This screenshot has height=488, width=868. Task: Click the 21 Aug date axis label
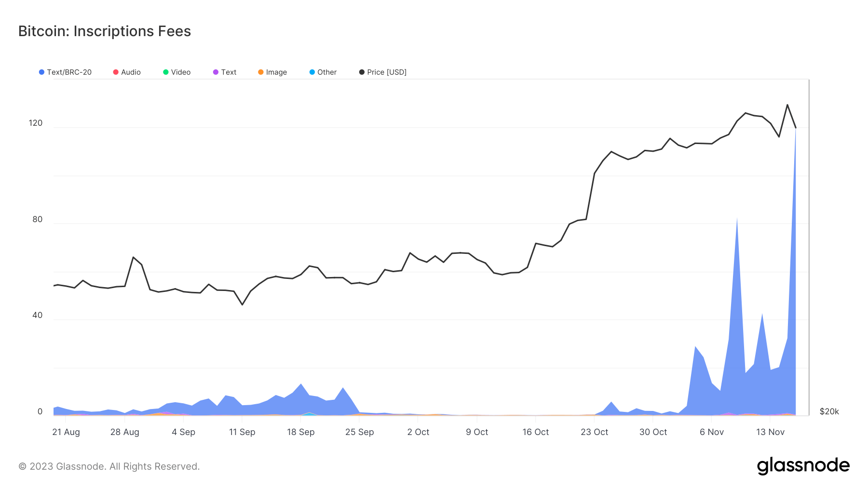tap(66, 432)
